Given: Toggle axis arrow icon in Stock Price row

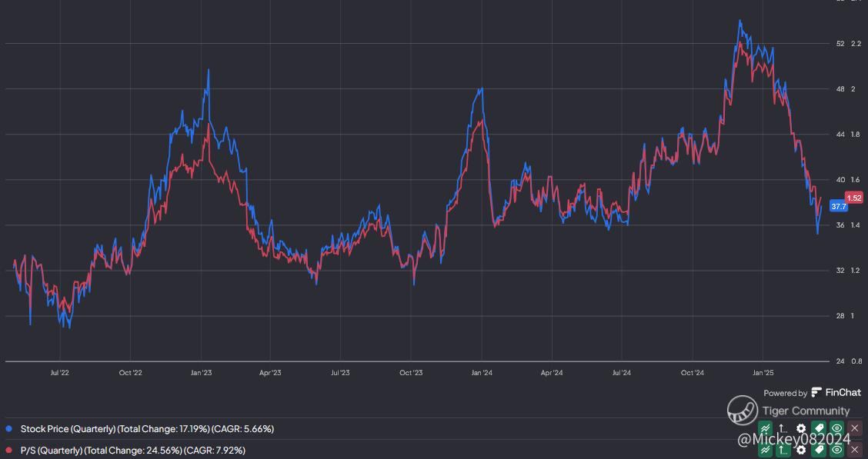Looking at the screenshot, I should tap(783, 428).
